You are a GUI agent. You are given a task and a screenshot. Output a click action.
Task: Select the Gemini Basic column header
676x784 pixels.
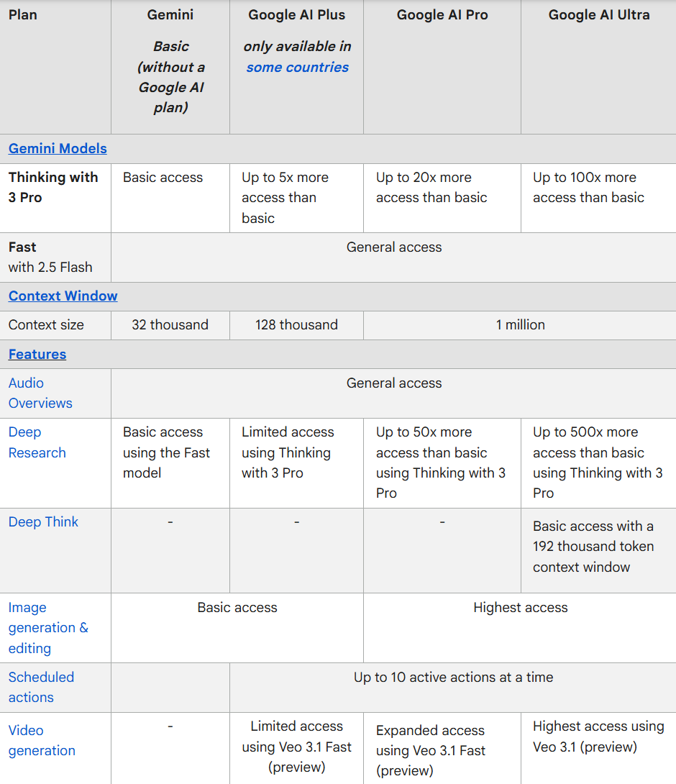pyautogui.click(x=170, y=14)
